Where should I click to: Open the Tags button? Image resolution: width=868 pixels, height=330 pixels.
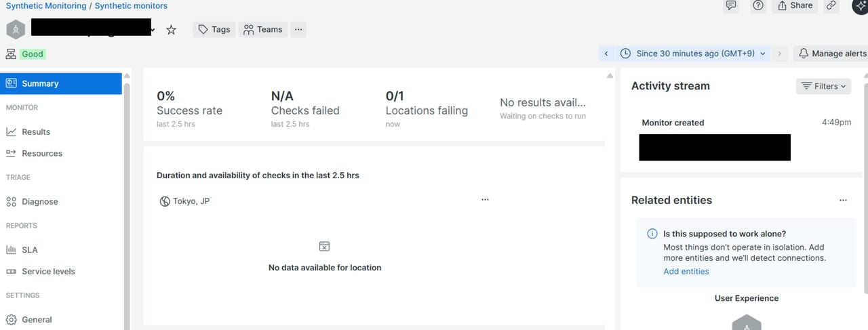point(214,29)
